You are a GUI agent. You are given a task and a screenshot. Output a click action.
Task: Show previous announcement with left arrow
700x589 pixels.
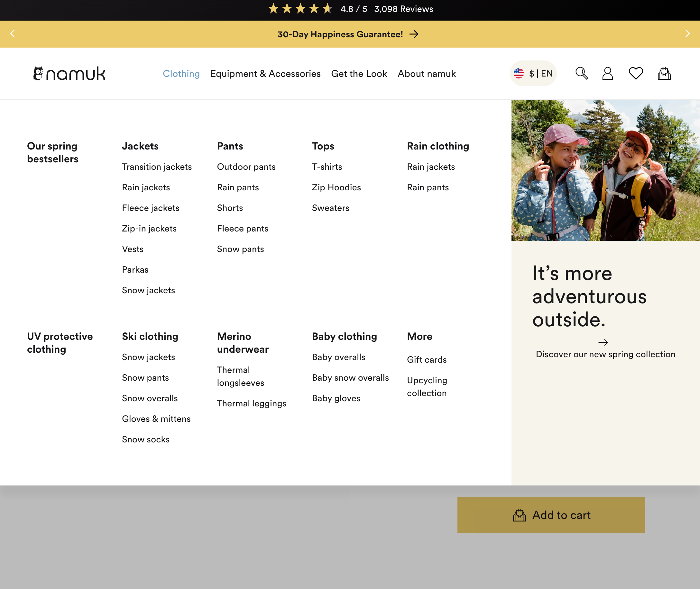(x=12, y=34)
